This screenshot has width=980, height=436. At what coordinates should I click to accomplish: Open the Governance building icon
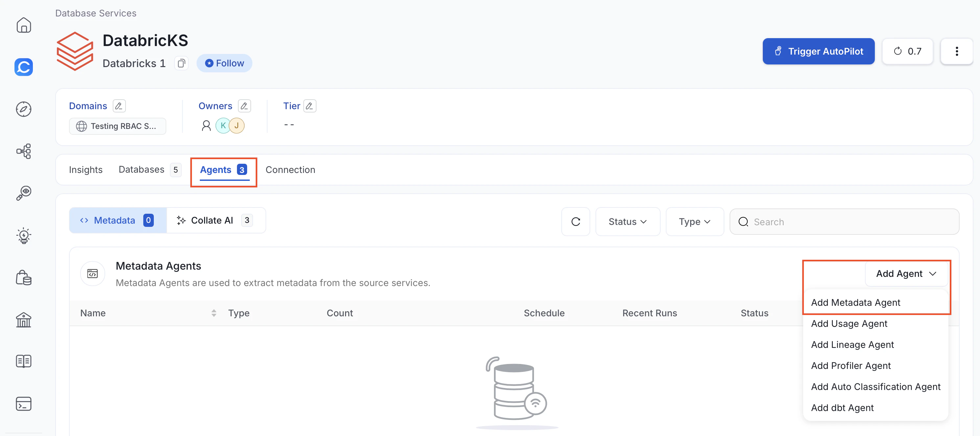click(x=24, y=320)
